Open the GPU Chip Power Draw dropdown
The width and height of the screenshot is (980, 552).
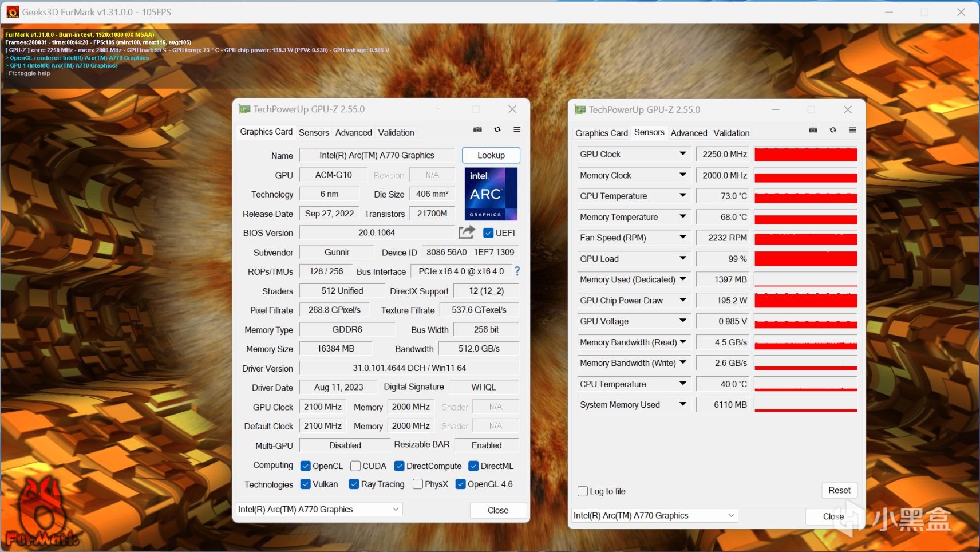683,300
